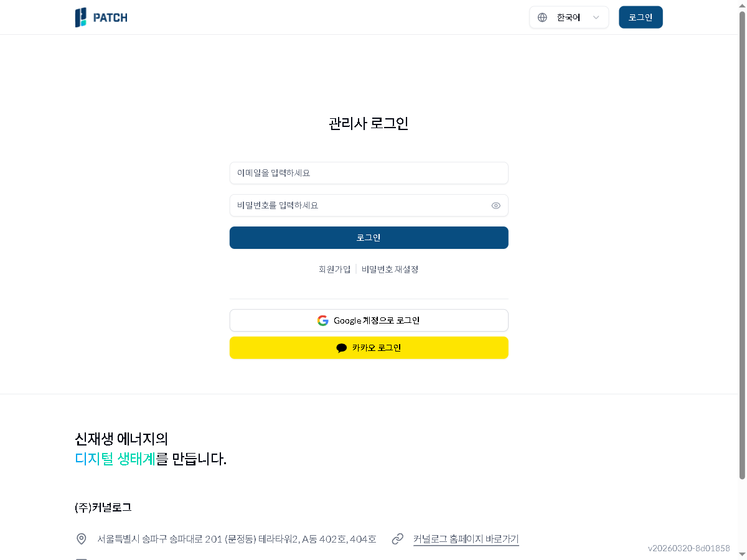The image size is (747, 560).
Task: Log in using the yellow 카카오 로그인 button
Action: 369,348
